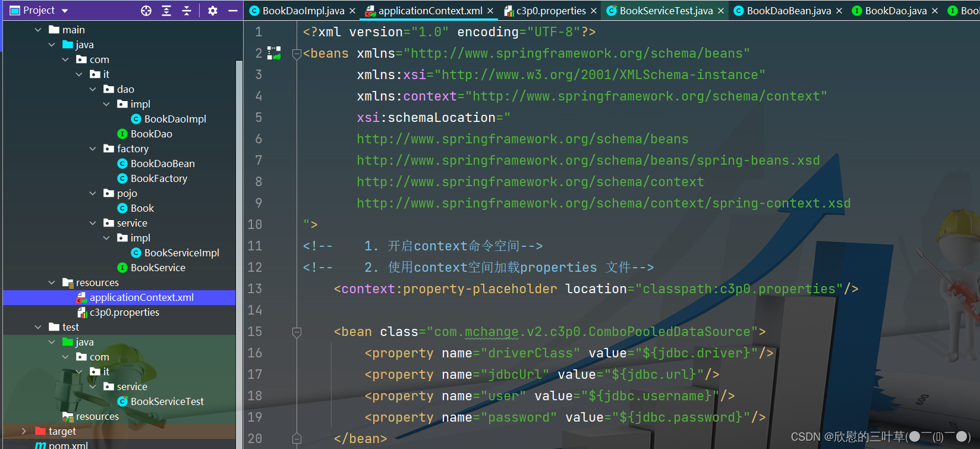The height and width of the screenshot is (449, 980).
Task: Click the test folder icon in tree
Action: click(54, 327)
